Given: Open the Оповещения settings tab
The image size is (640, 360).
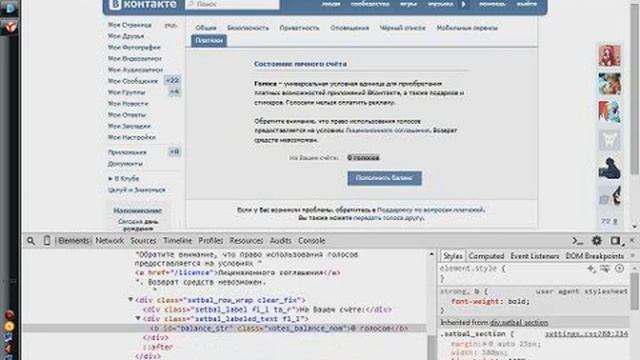Looking at the screenshot, I should [349, 28].
